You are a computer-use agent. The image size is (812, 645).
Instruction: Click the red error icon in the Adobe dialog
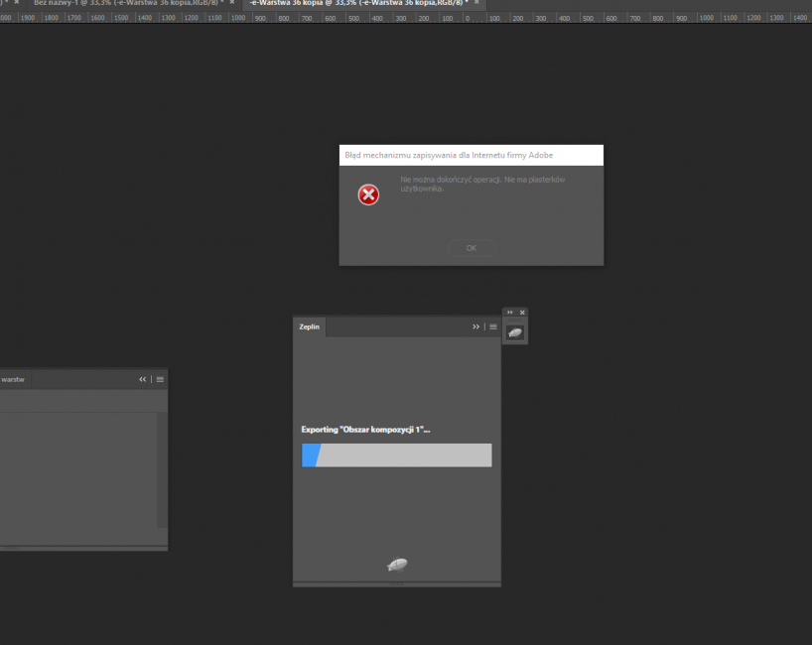[x=368, y=194]
